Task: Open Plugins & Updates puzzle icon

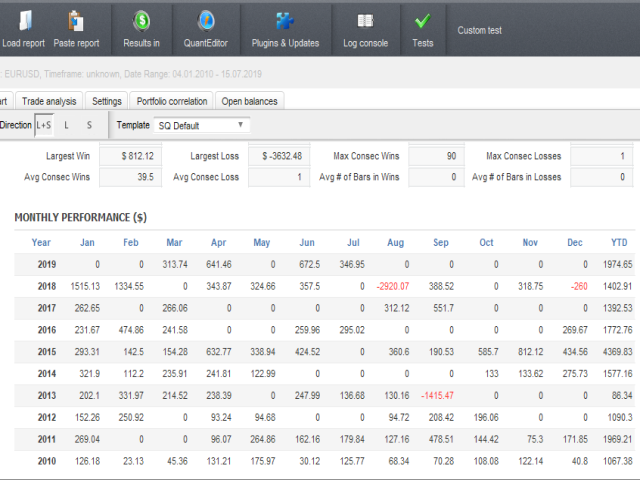Action: coord(285,21)
